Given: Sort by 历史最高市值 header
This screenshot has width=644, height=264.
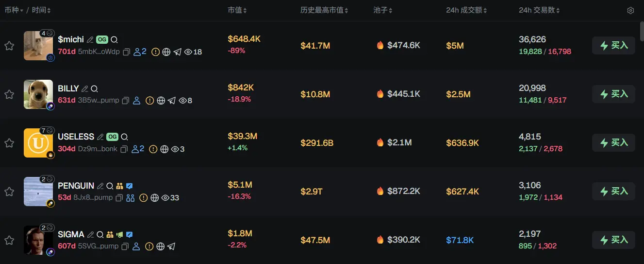Looking at the screenshot, I should [x=324, y=10].
